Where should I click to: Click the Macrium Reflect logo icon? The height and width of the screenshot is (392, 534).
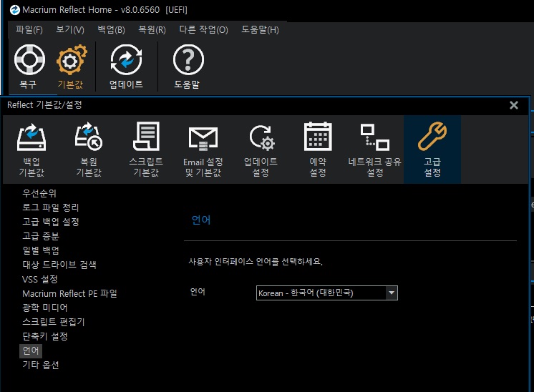14,10
